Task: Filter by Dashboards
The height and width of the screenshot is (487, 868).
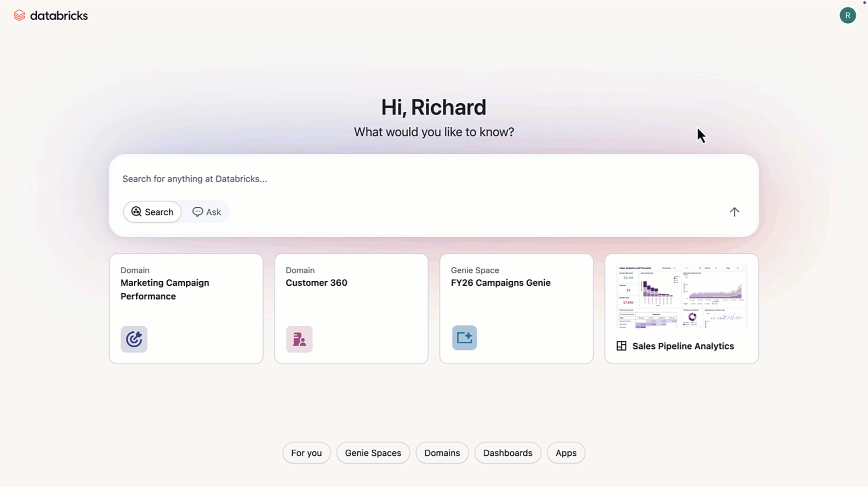Action: [x=508, y=453]
